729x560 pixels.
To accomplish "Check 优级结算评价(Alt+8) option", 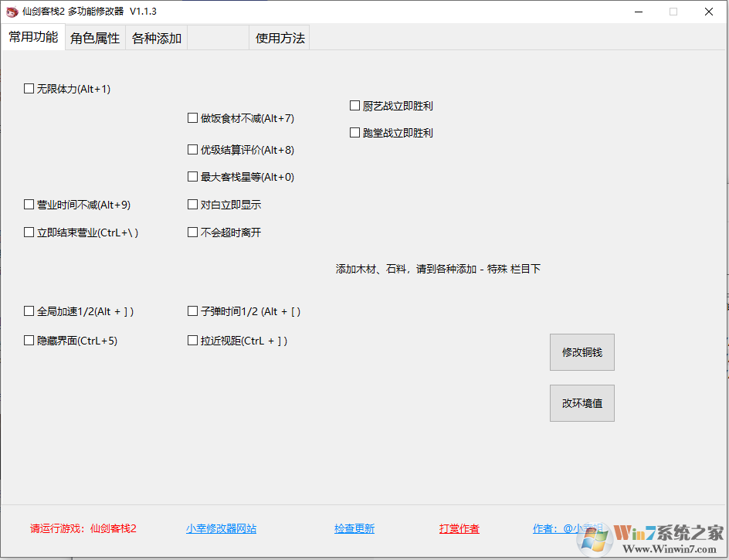I will (x=192, y=150).
